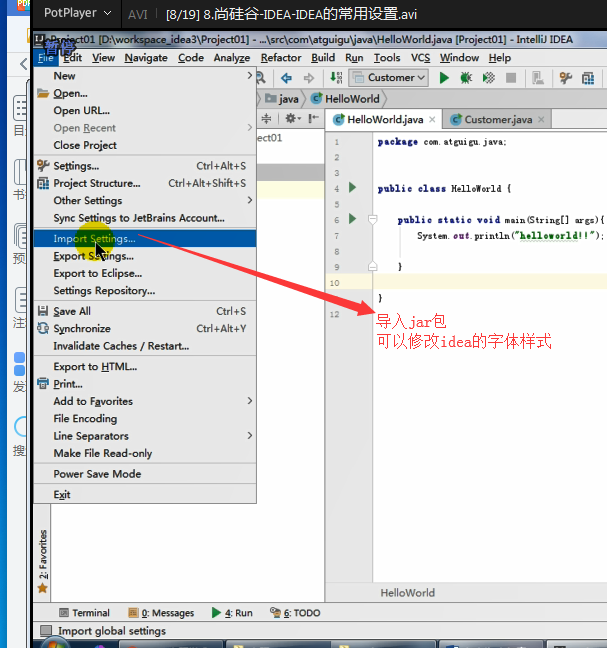Choose Import Settings menu item
Screen dimensions: 607x648
(x=145, y=238)
